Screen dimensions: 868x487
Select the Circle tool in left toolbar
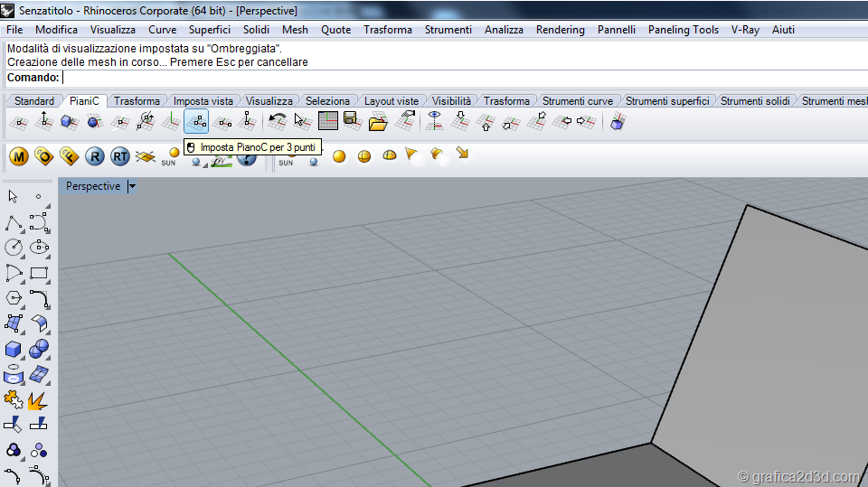click(14, 247)
